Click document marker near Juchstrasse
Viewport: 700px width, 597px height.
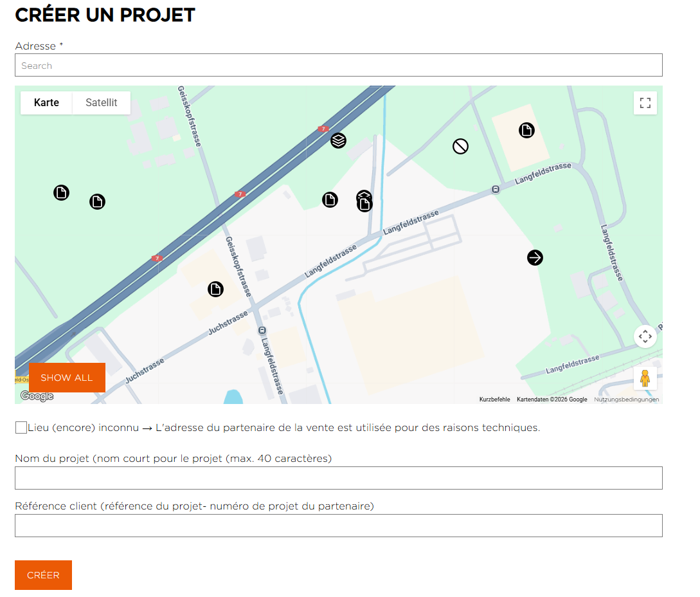[x=216, y=289]
